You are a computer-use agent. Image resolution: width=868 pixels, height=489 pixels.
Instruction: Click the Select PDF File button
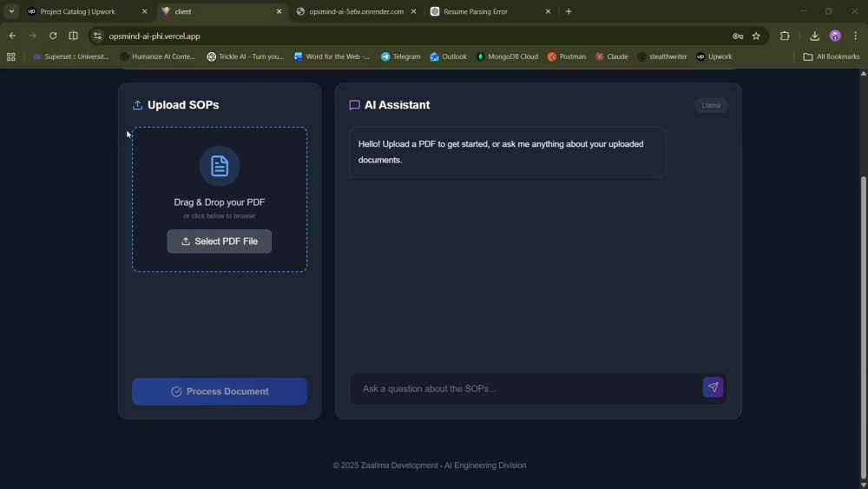[220, 241]
